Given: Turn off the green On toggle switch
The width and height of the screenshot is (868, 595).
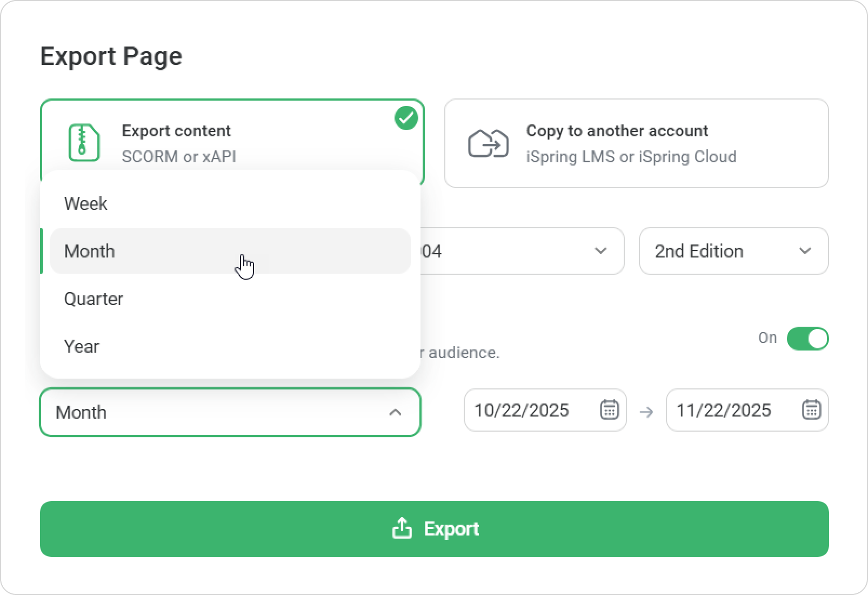Looking at the screenshot, I should coord(807,339).
